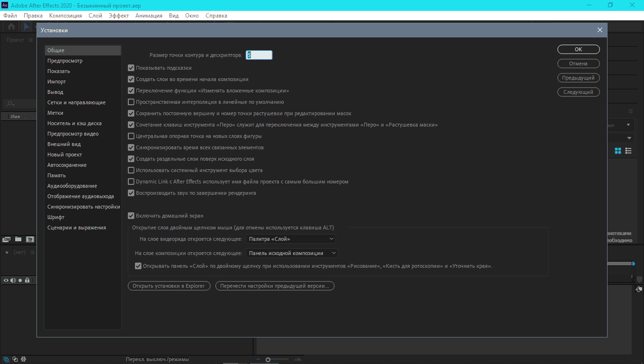Click the Home icon in the toolbar

point(11,27)
